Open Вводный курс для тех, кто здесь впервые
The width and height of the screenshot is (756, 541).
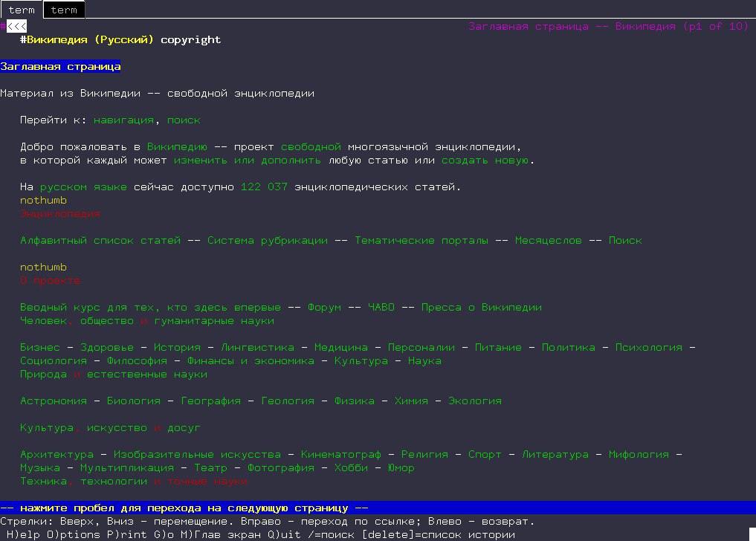[x=150, y=307]
